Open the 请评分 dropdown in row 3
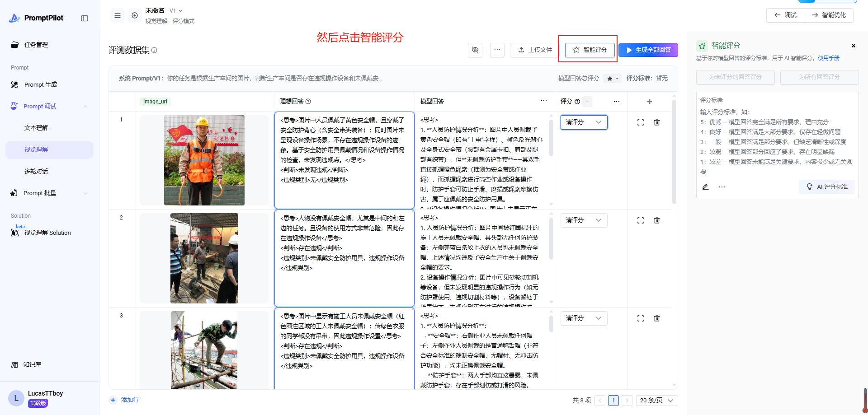This screenshot has width=868, height=415. (x=584, y=318)
